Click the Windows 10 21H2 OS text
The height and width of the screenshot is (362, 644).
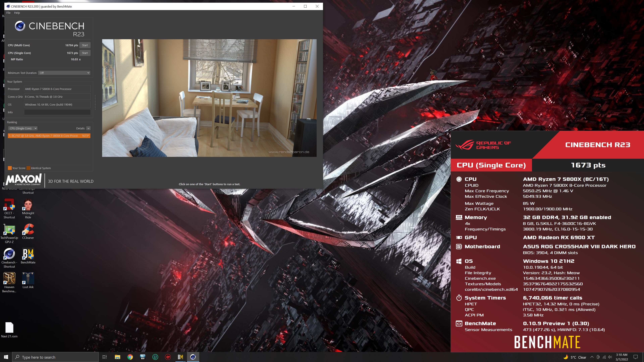tap(549, 261)
